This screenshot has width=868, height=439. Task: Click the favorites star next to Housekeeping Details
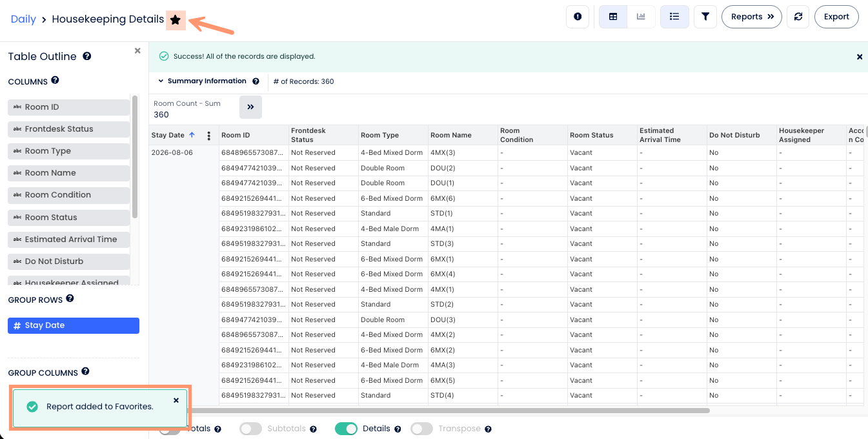pos(176,20)
